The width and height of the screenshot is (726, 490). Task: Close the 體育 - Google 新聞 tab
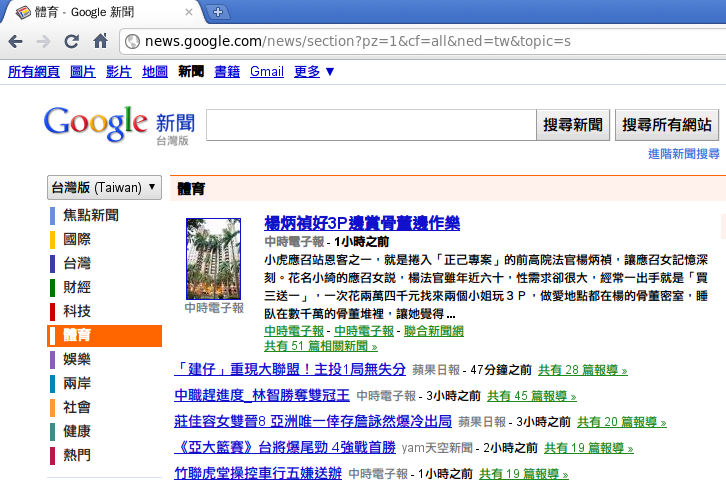(x=190, y=12)
